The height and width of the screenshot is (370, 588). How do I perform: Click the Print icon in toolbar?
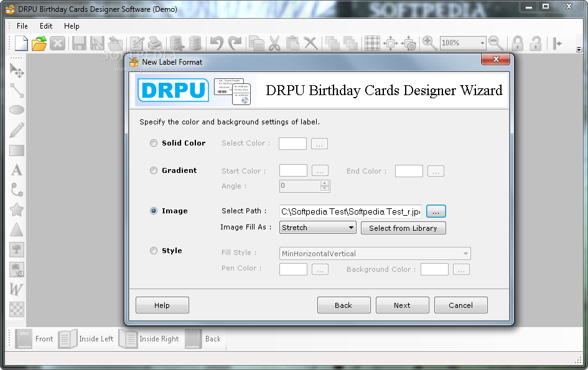point(155,44)
